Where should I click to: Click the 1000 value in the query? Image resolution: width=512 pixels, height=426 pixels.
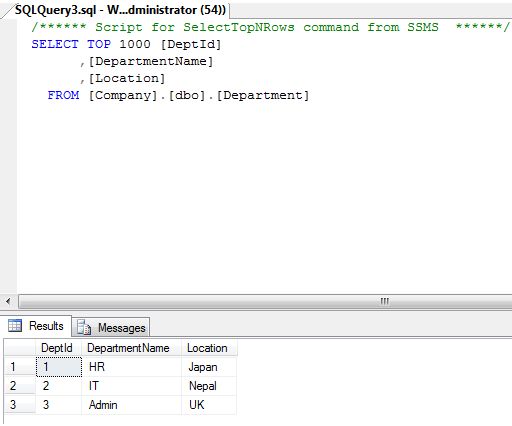[135, 44]
